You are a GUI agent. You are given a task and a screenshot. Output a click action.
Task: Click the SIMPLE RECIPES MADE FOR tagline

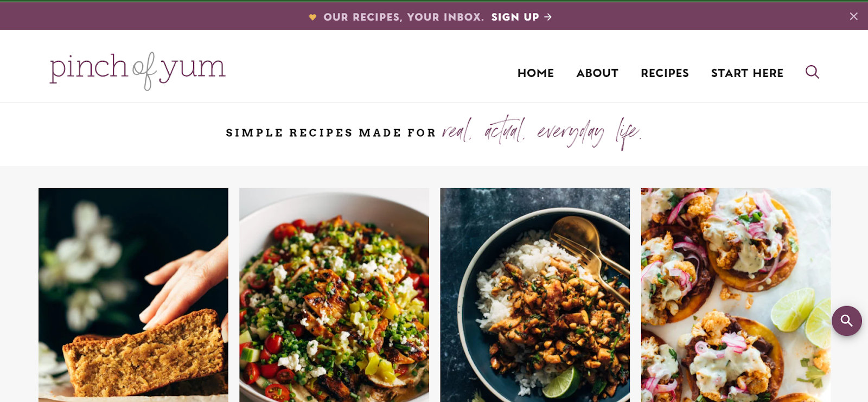[x=331, y=133]
